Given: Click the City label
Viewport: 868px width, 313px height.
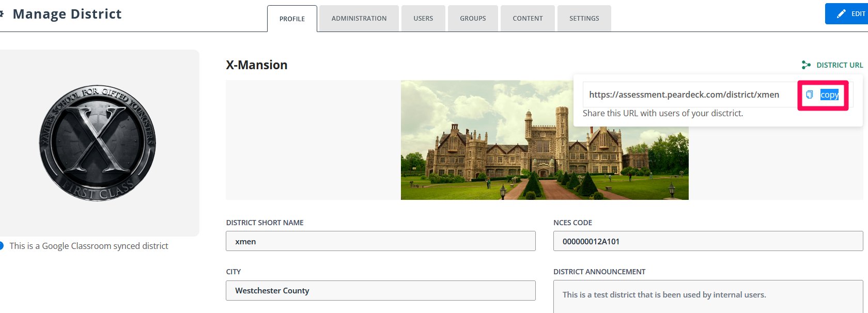Looking at the screenshot, I should (x=234, y=272).
